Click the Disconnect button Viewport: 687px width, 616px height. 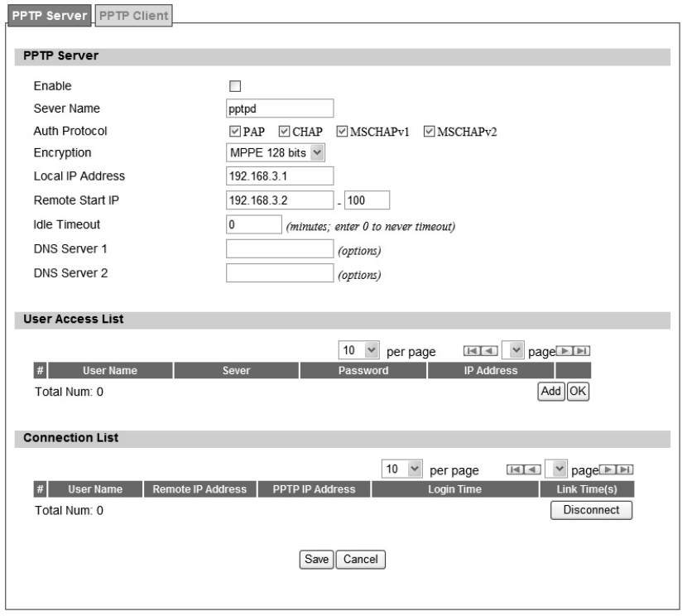tap(592, 510)
